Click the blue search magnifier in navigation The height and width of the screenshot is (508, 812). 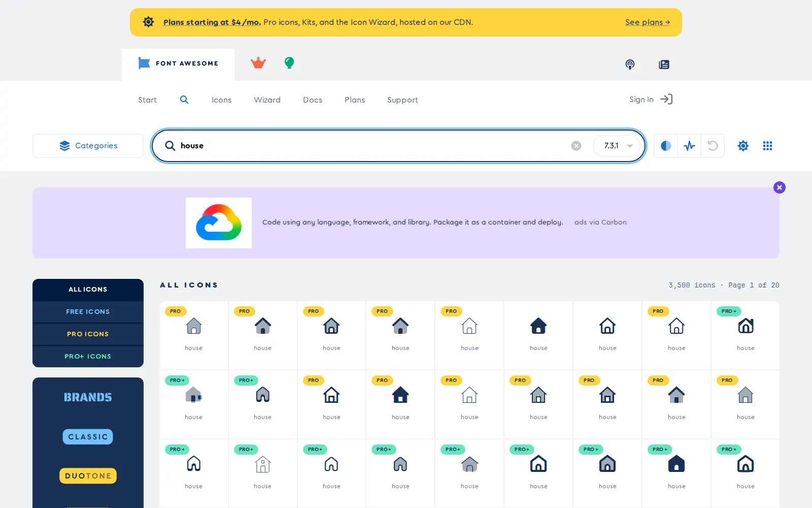coord(184,100)
